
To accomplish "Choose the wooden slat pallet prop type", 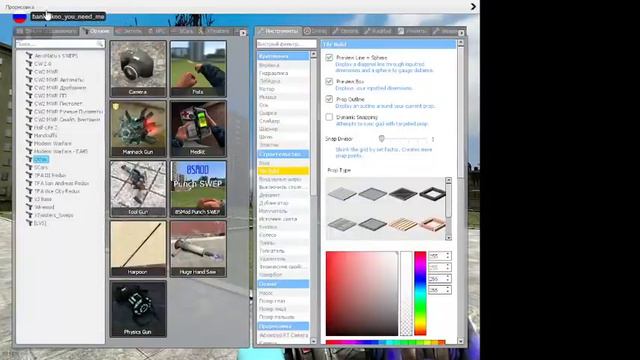I will (x=403, y=224).
